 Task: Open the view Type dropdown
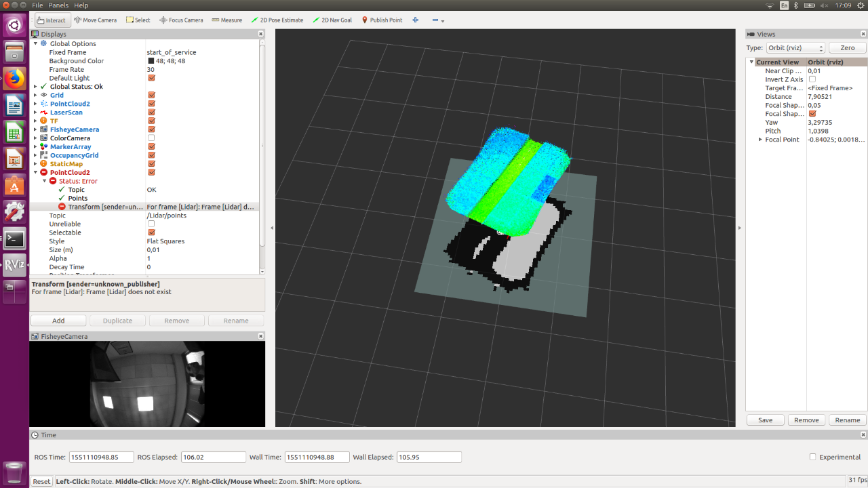click(x=795, y=48)
